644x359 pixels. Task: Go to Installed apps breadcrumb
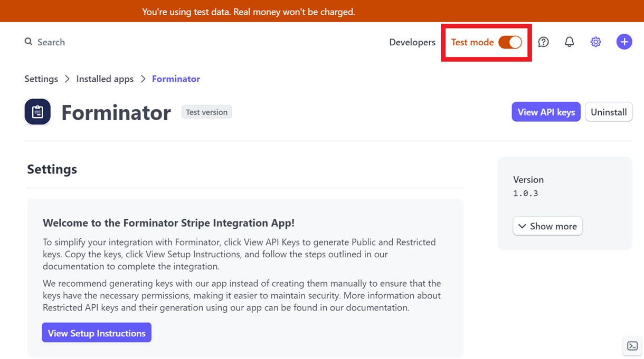pyautogui.click(x=105, y=79)
